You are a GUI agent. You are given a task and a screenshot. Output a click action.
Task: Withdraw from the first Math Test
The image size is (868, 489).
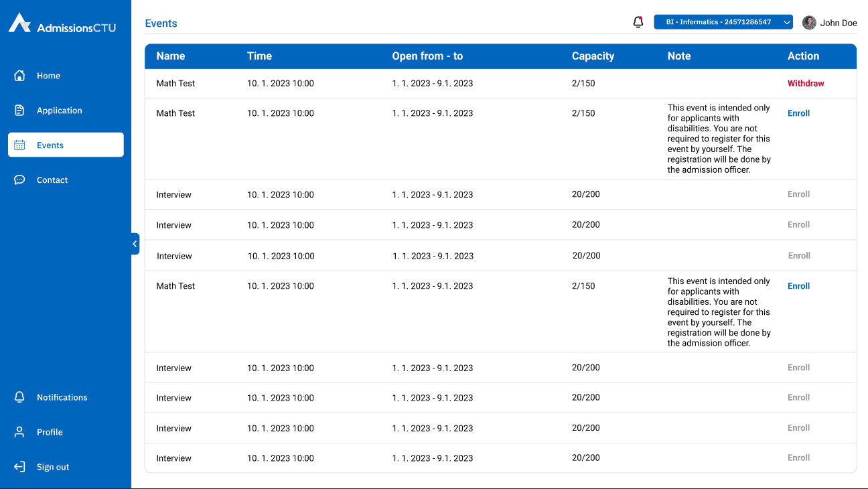pyautogui.click(x=806, y=84)
